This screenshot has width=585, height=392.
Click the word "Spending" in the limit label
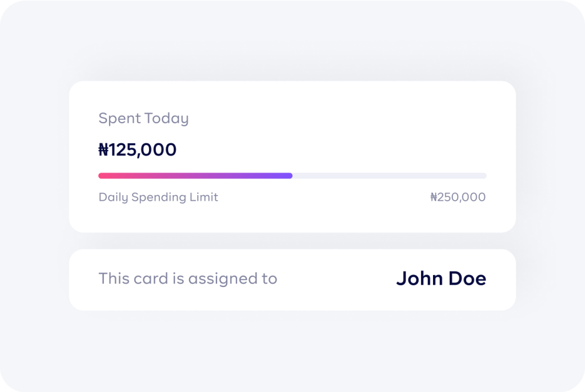[x=160, y=197]
